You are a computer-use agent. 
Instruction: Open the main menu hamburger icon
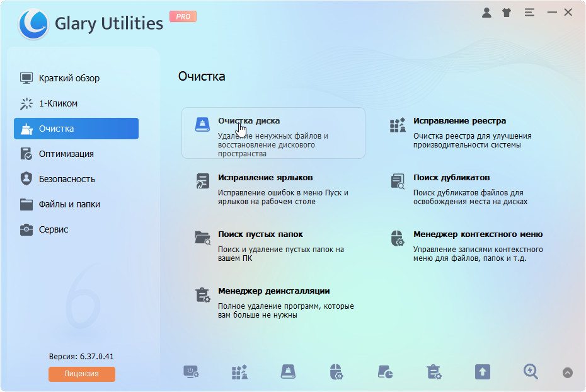(529, 13)
